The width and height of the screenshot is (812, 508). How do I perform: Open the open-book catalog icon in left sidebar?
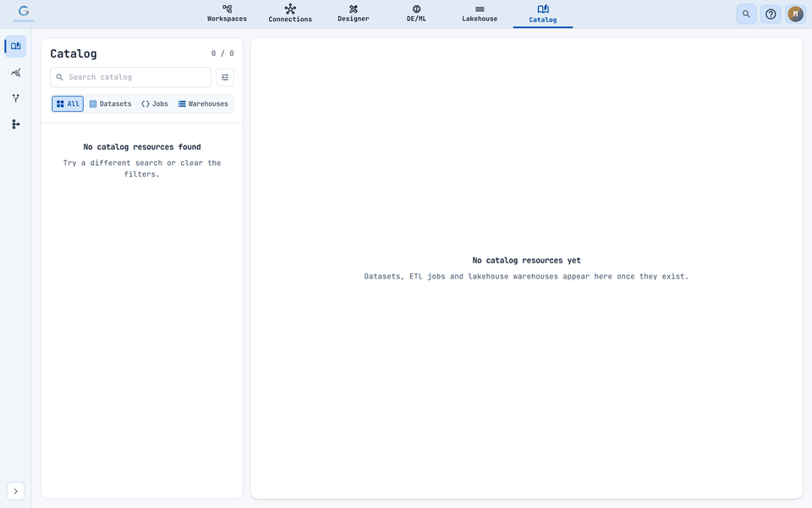point(15,46)
